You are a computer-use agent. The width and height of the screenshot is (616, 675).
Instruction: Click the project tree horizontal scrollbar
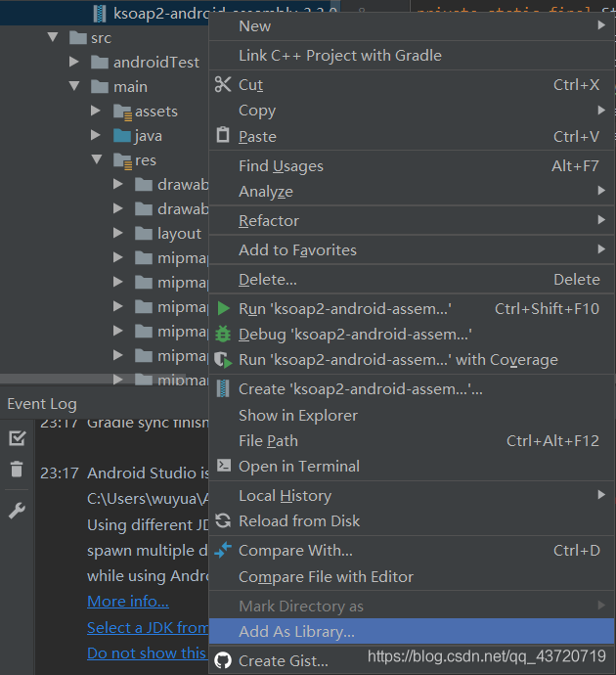point(93,379)
